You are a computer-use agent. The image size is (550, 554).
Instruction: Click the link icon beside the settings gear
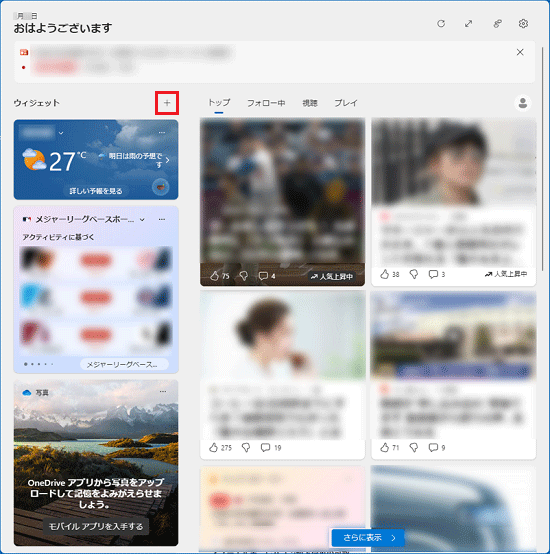[497, 24]
